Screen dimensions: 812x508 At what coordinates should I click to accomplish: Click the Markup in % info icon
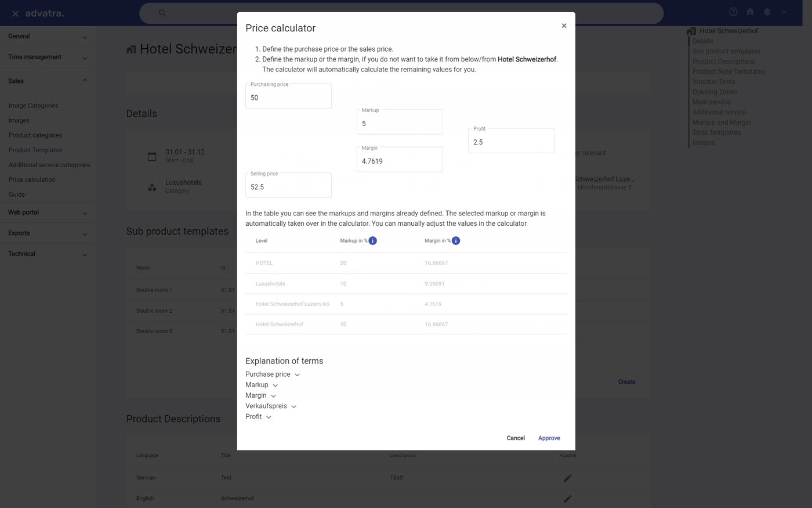(x=373, y=241)
